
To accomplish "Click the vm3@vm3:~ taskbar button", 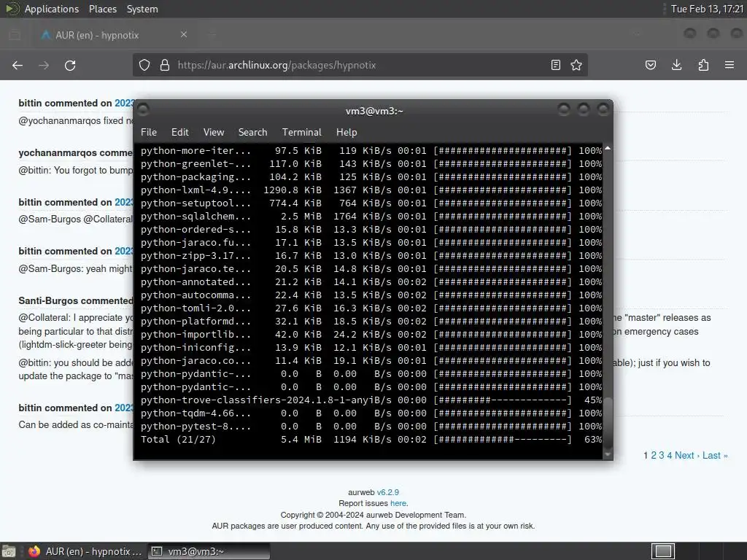I will pos(209,551).
